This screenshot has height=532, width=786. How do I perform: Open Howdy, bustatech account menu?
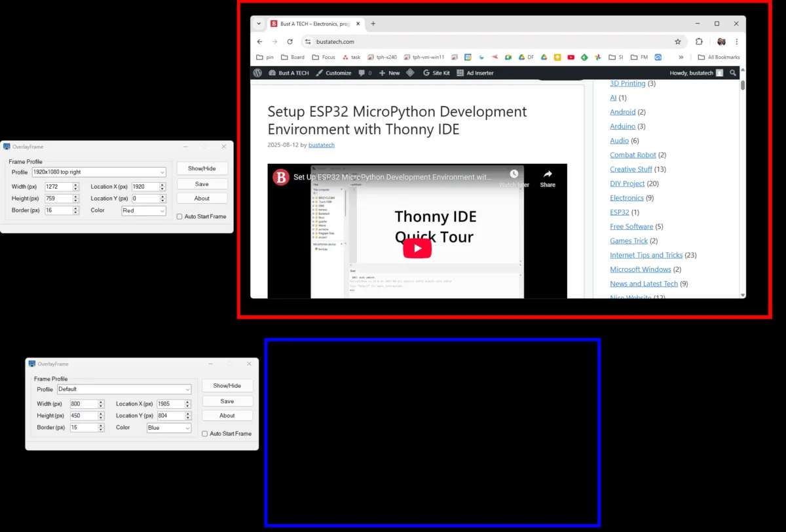pyautogui.click(x=696, y=73)
